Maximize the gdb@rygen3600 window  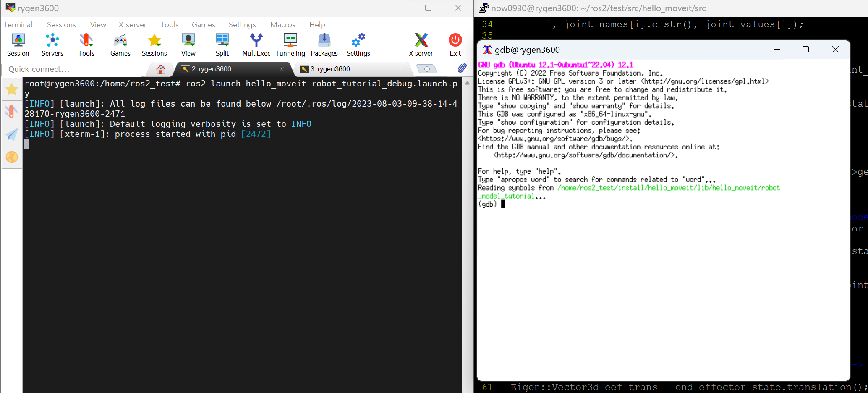click(x=805, y=50)
